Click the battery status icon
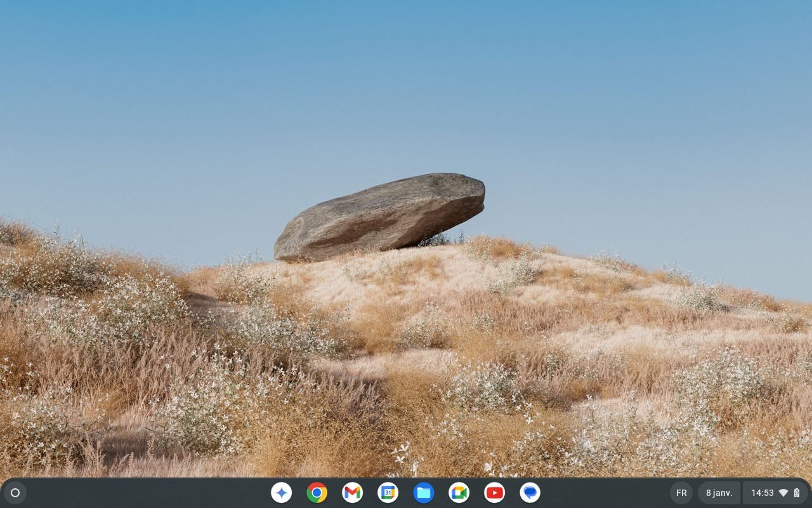This screenshot has width=812, height=508. [797, 493]
